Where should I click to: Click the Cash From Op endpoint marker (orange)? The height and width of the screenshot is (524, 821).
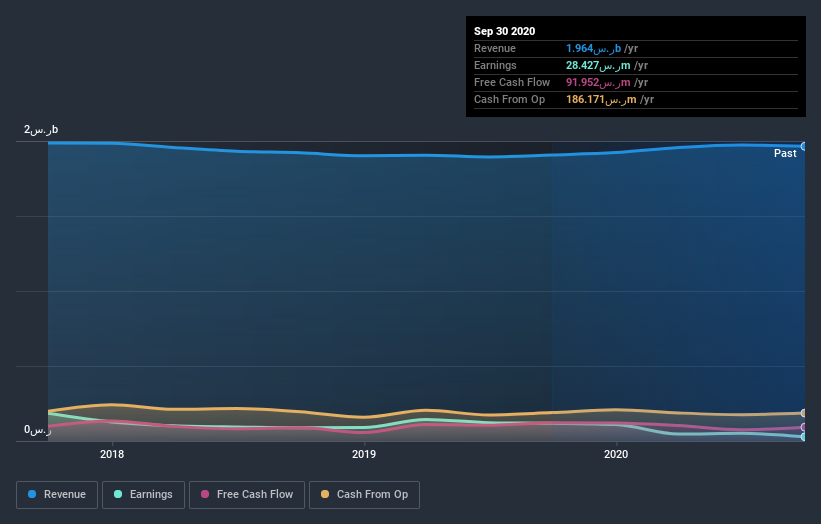804,413
